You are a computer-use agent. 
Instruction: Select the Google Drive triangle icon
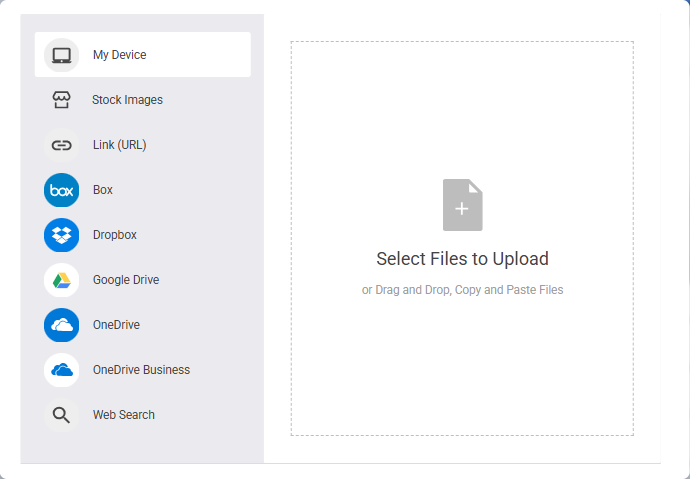pos(62,280)
